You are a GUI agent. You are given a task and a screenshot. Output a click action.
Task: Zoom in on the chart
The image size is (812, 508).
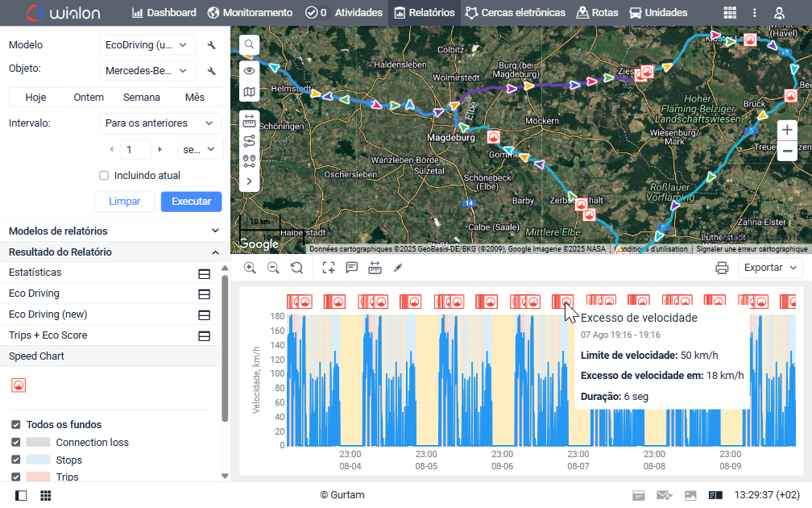(x=250, y=268)
